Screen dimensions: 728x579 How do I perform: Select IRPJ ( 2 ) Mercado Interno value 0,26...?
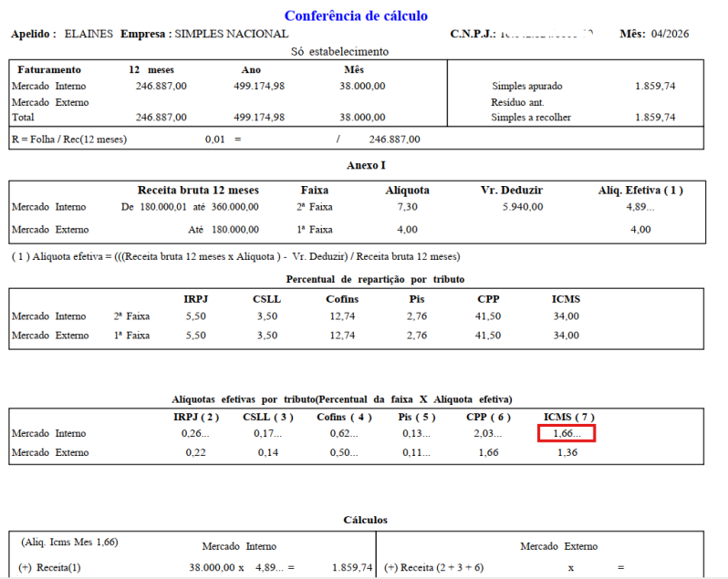click(x=195, y=433)
